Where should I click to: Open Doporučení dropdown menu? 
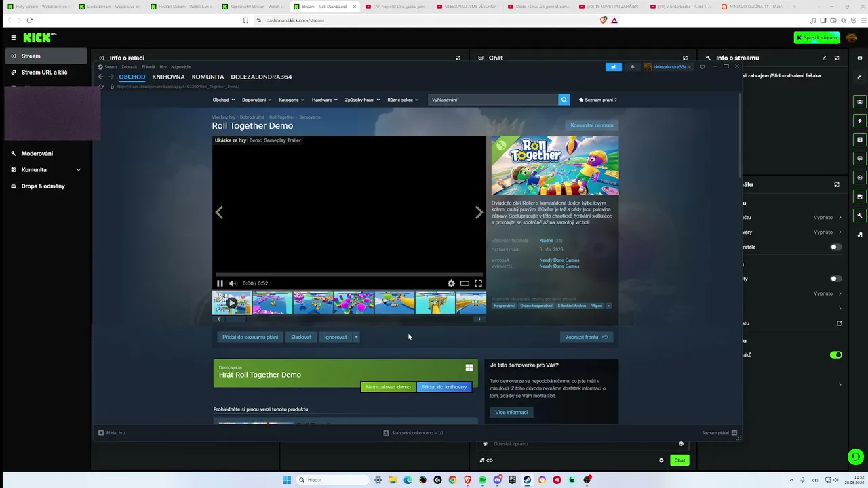point(256,100)
